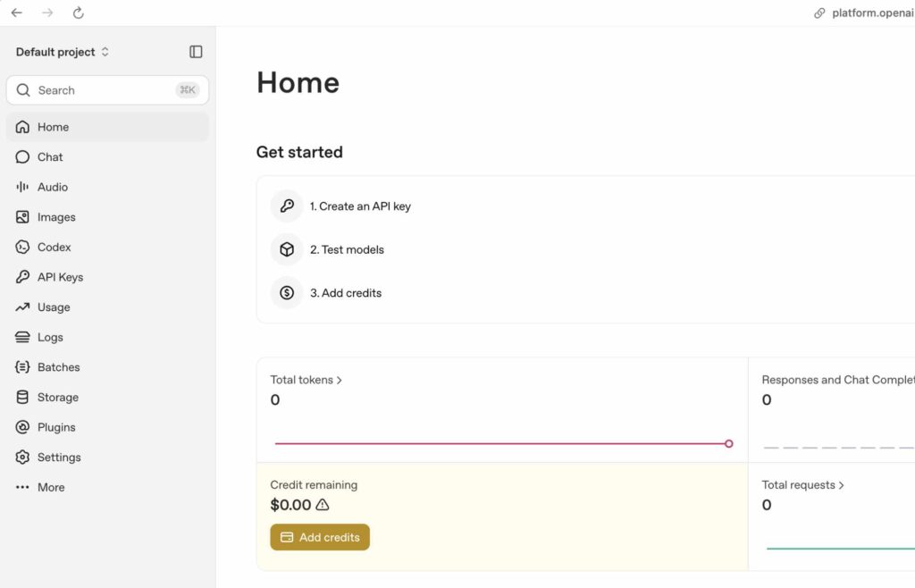
Task: Open step 1 Create an API key
Action: coord(360,206)
